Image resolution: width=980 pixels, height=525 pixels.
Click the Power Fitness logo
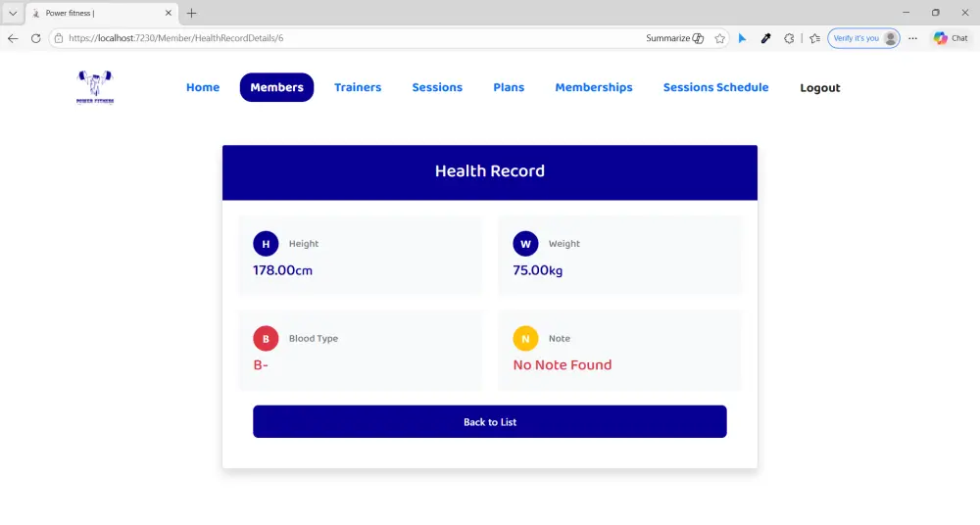pos(95,87)
